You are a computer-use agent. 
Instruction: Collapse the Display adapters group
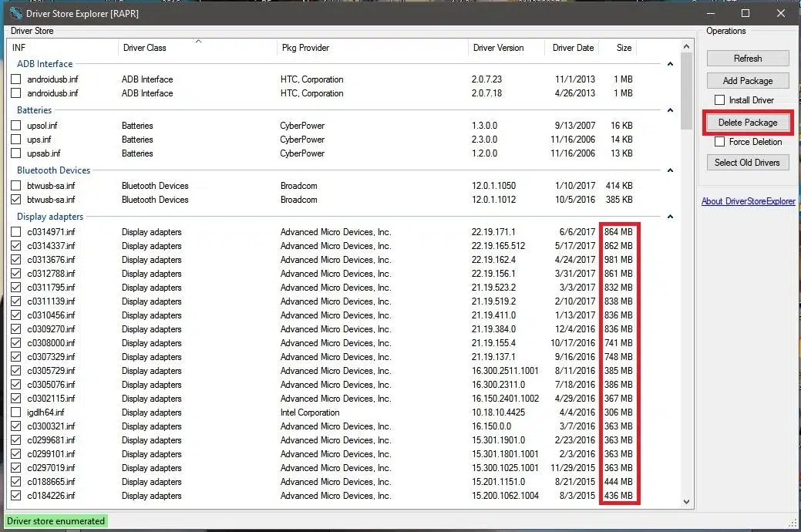670,217
